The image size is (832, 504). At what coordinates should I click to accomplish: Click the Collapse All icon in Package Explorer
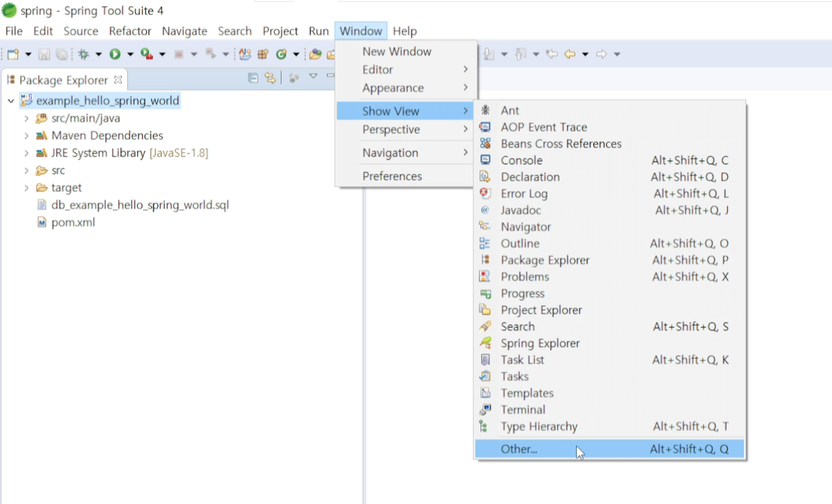pos(253,78)
